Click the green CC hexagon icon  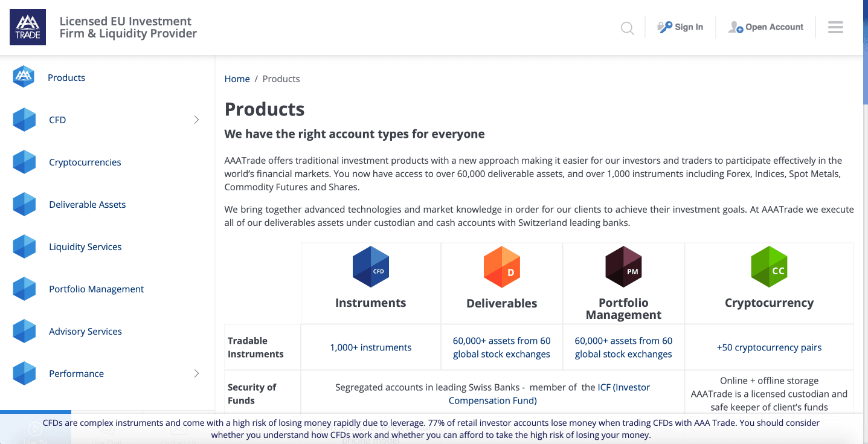(770, 266)
